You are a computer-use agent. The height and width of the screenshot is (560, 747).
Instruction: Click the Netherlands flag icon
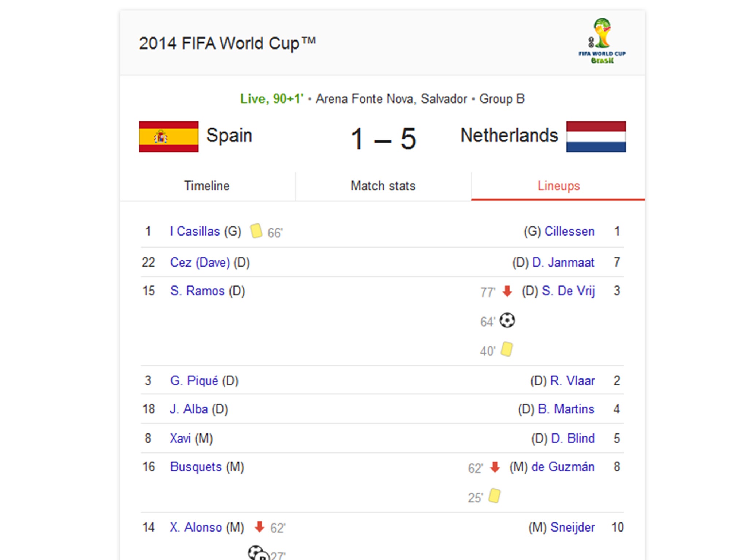(596, 137)
